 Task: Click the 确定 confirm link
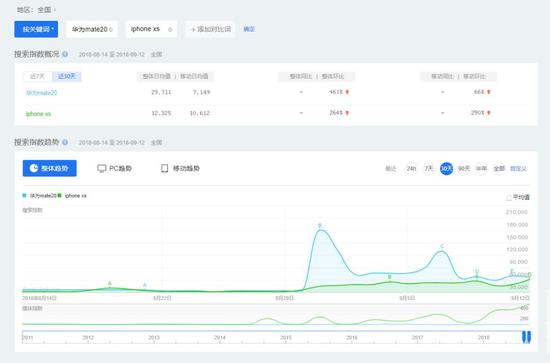click(249, 29)
